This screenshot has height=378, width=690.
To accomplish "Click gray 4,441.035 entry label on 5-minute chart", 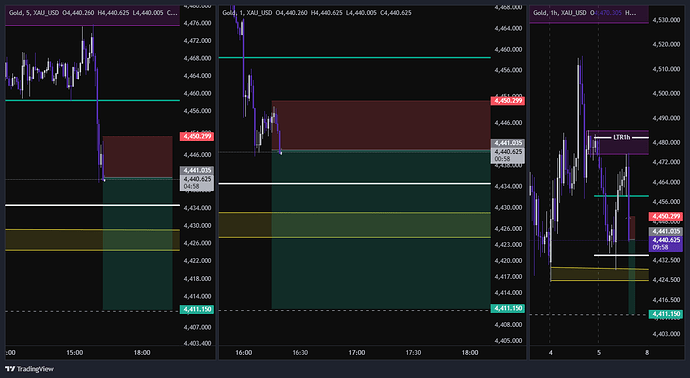I will (197, 170).
